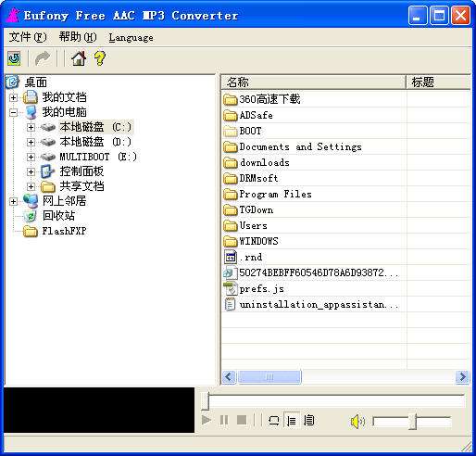Viewport: 476px width, 456px height.
Task: Click the house Home toolbar icon
Action: tap(79, 58)
